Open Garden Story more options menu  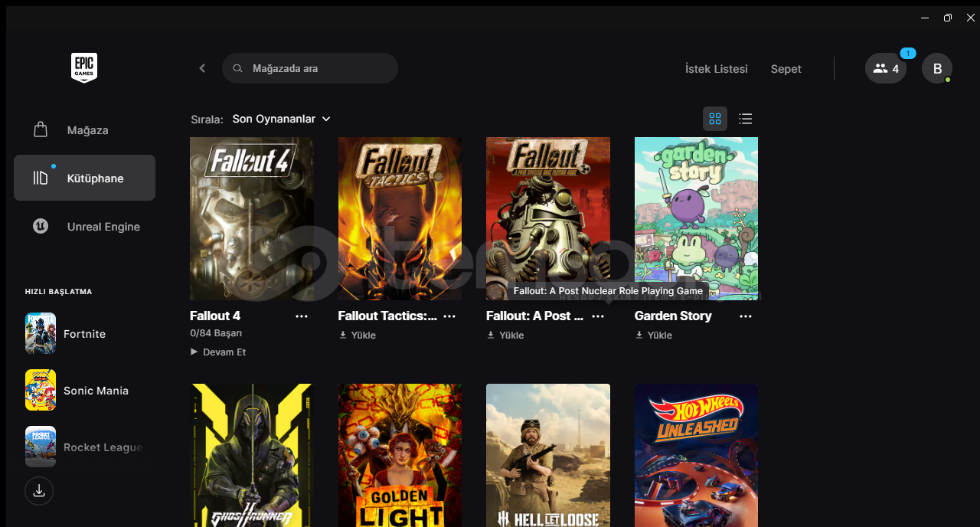tap(746, 316)
